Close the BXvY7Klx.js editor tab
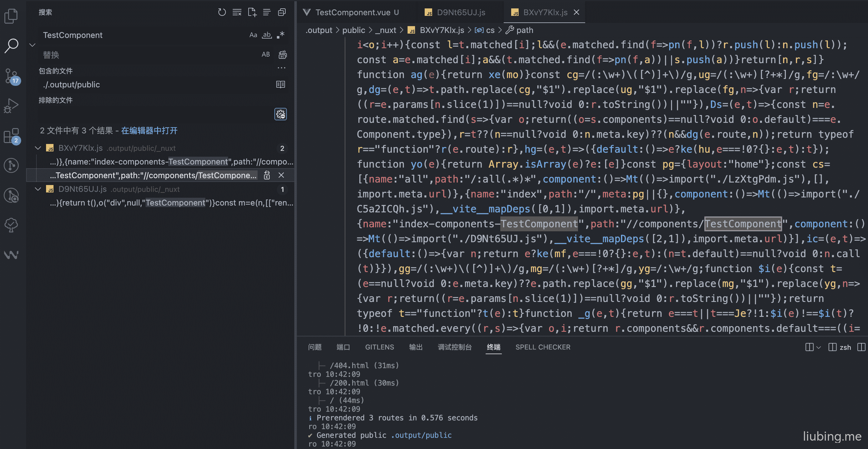This screenshot has height=449, width=868. click(x=576, y=12)
